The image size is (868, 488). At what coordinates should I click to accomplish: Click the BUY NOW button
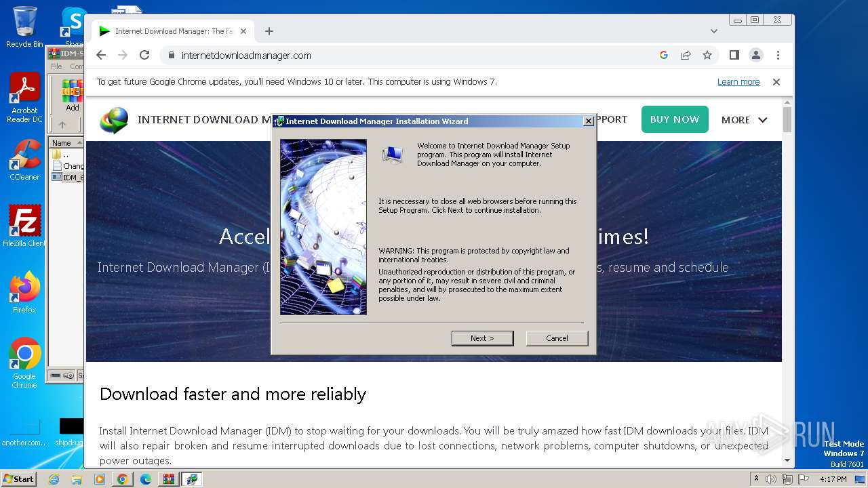pos(675,119)
